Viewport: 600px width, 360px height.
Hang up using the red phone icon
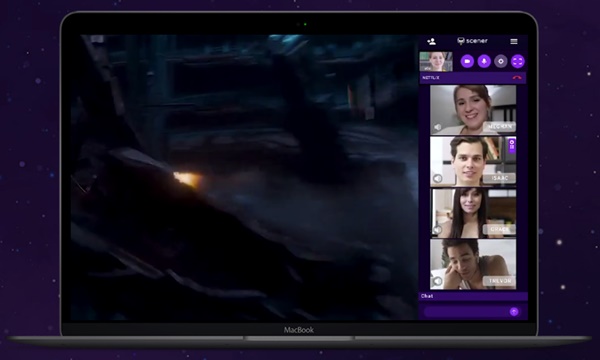pos(517,78)
